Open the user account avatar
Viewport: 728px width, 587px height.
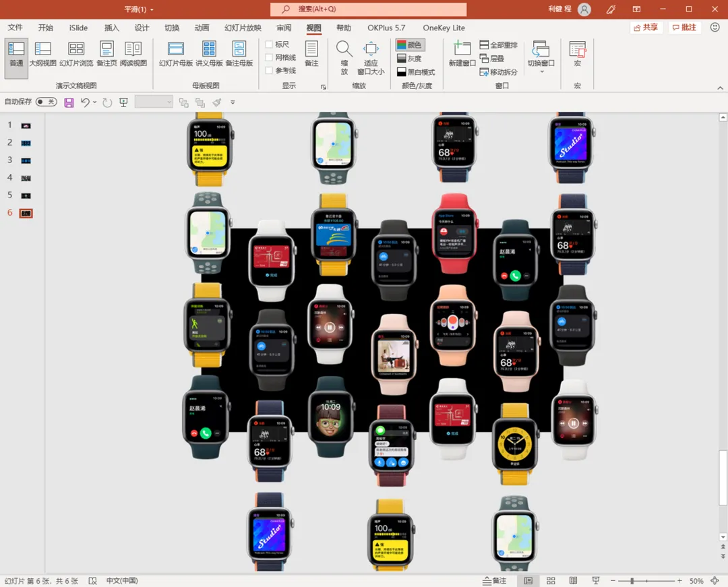584,9
